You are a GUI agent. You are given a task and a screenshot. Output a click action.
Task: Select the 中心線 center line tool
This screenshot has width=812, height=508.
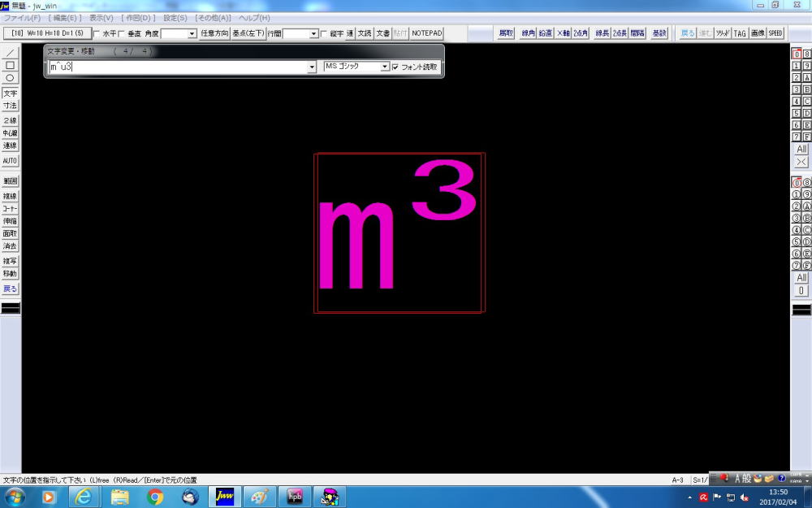tap(10, 133)
